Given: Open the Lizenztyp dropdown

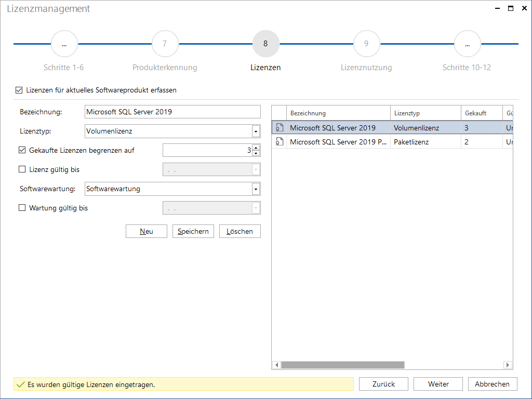Looking at the screenshot, I should 256,131.
